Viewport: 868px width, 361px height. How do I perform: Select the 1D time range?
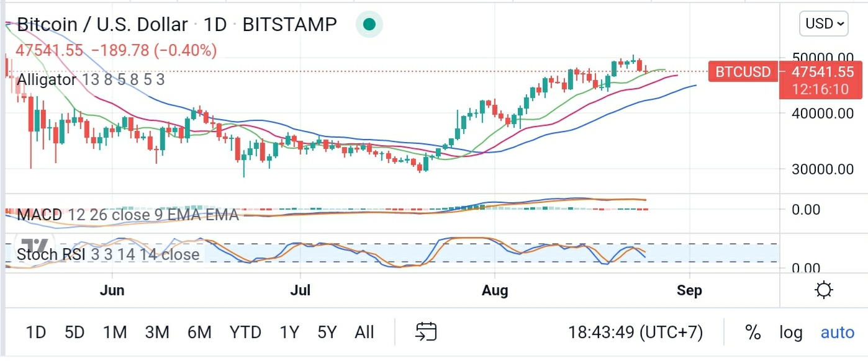click(36, 332)
